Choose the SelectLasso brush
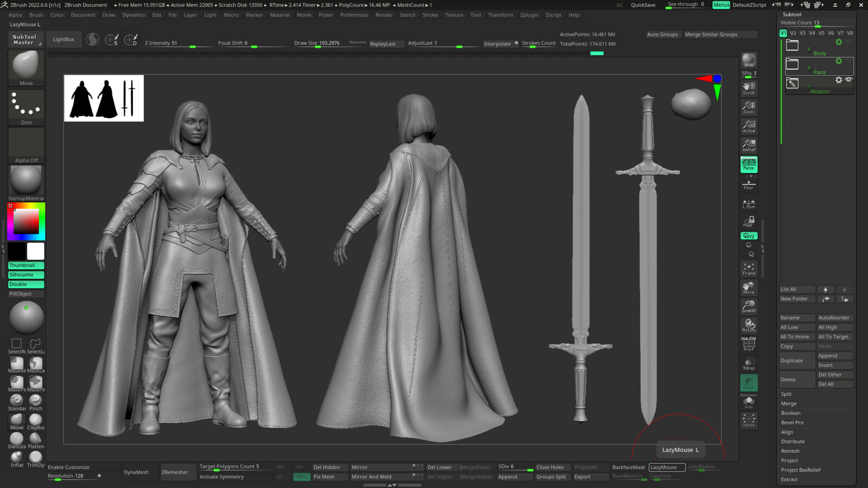This screenshot has height=488, width=868. tap(36, 346)
